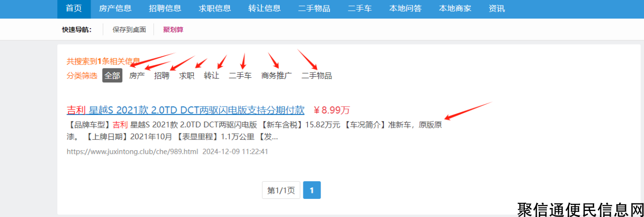This screenshot has width=644, height=217.
Task: Filter results by 房产
Action: pos(137,76)
